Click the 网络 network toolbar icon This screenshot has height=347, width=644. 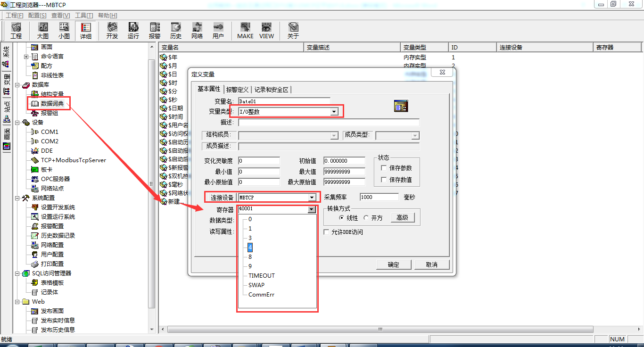coord(197,30)
